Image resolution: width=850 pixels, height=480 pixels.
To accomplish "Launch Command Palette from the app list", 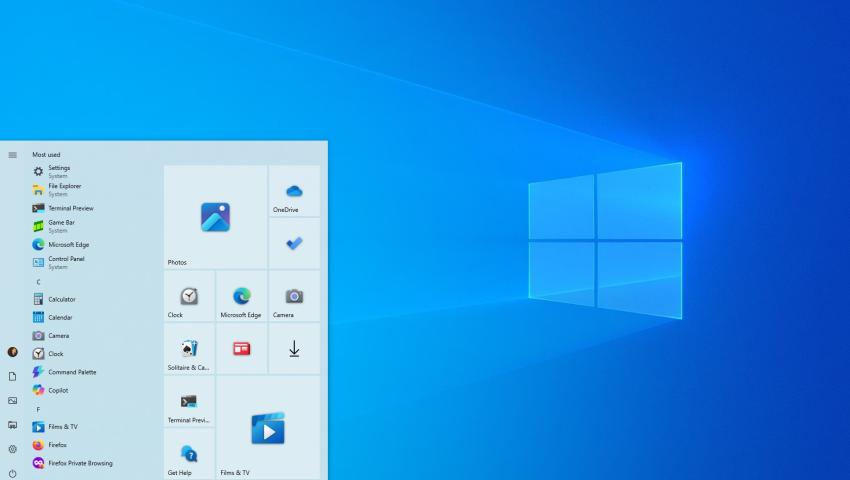I will (72, 372).
